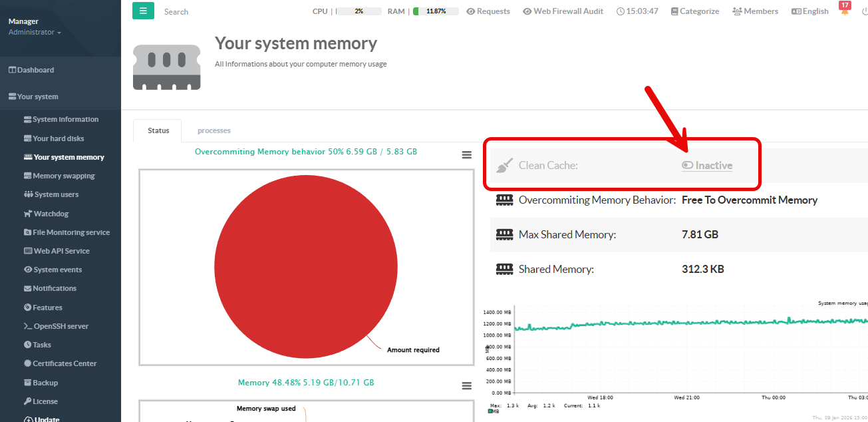This screenshot has height=422, width=868.
Task: Select the Status tab
Action: coord(158,130)
